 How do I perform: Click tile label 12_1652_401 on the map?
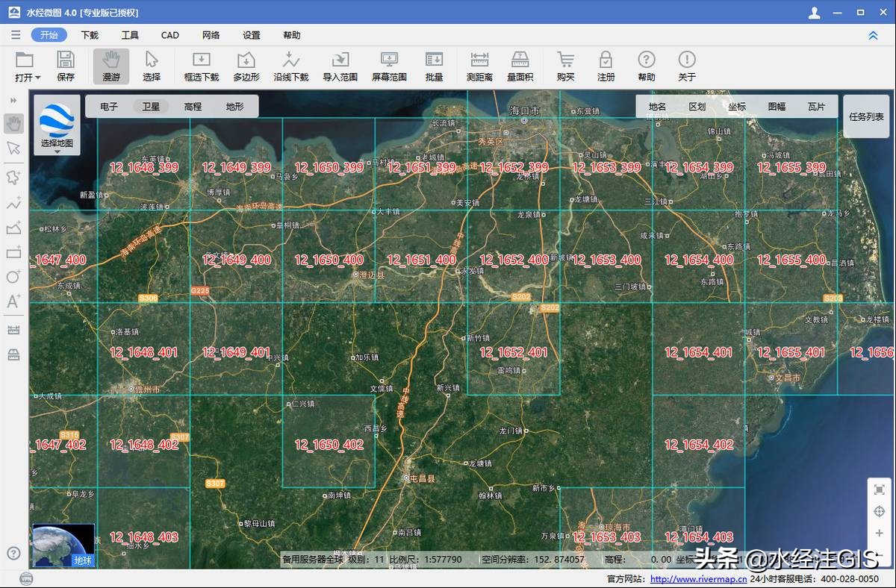point(514,352)
